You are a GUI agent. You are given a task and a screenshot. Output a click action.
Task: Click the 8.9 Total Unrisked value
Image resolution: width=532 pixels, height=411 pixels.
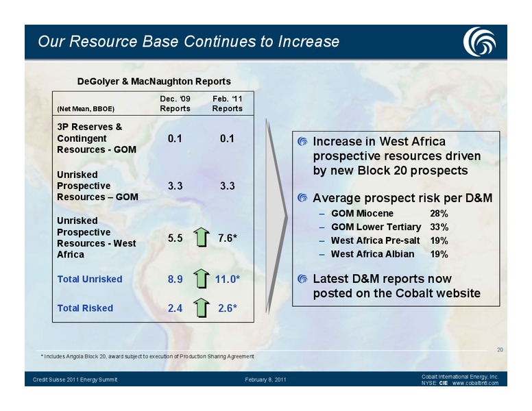175,279
